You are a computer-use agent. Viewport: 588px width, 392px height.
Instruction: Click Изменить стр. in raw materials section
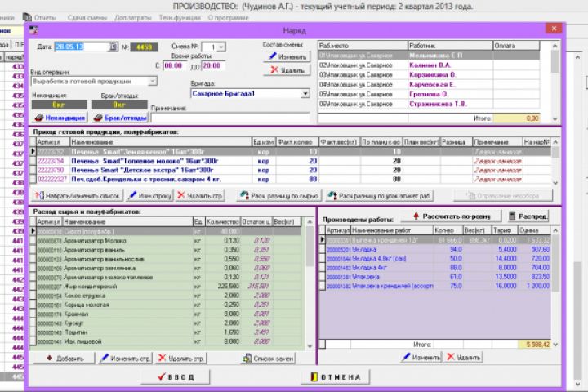pyautogui.click(x=126, y=359)
